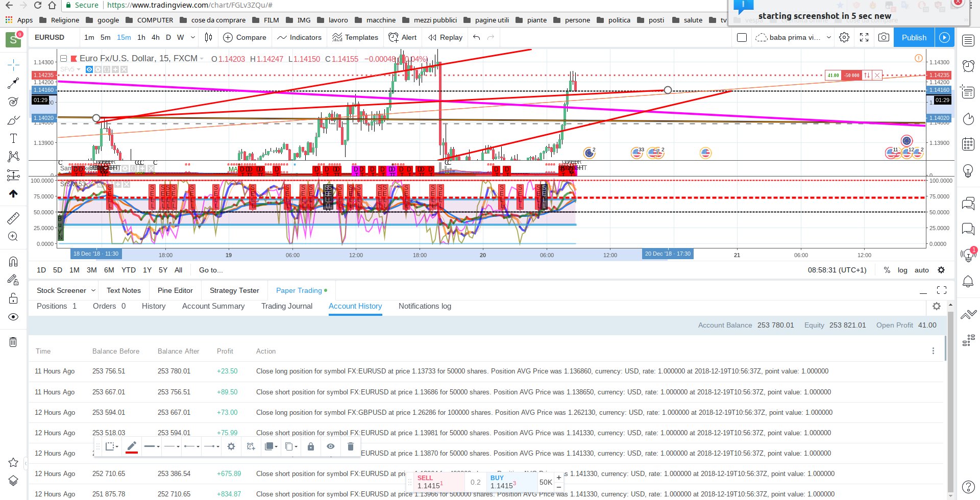
Task: Open chart layout selector square icon
Action: [x=742, y=37]
